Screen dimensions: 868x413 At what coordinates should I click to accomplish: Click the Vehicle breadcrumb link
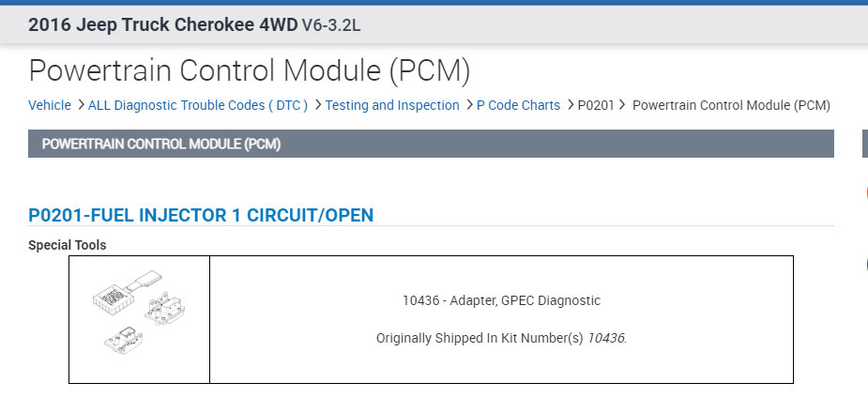point(50,105)
